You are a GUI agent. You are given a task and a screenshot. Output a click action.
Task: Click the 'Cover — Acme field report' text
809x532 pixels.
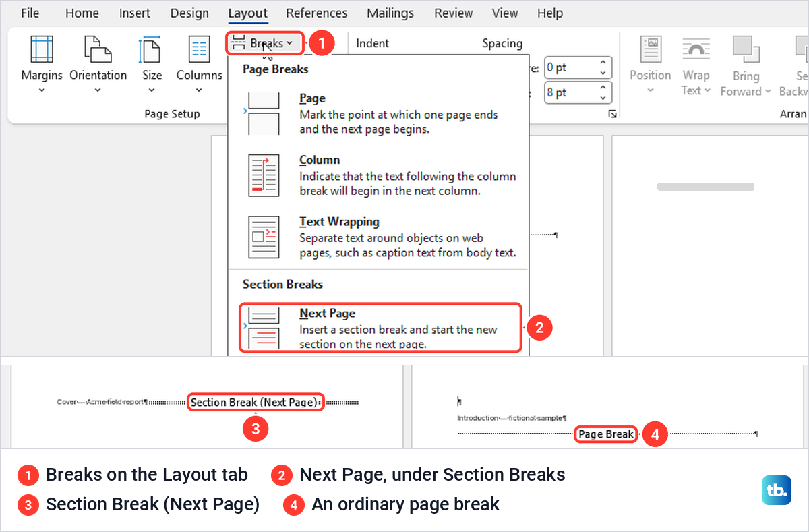tap(102, 402)
